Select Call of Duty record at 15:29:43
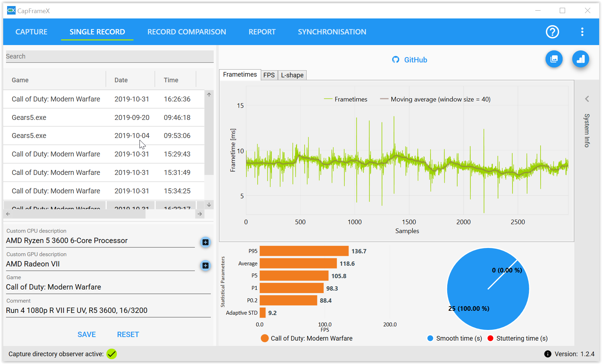 (x=104, y=154)
